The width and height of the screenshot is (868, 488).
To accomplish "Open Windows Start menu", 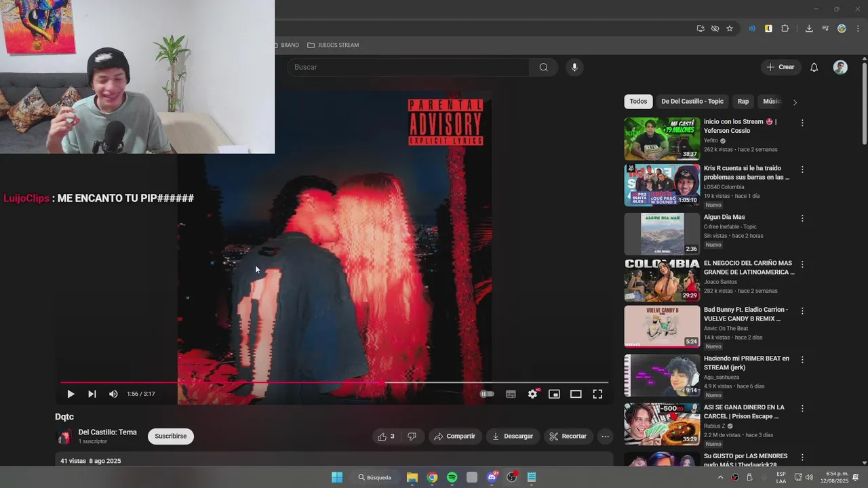I will tap(337, 477).
